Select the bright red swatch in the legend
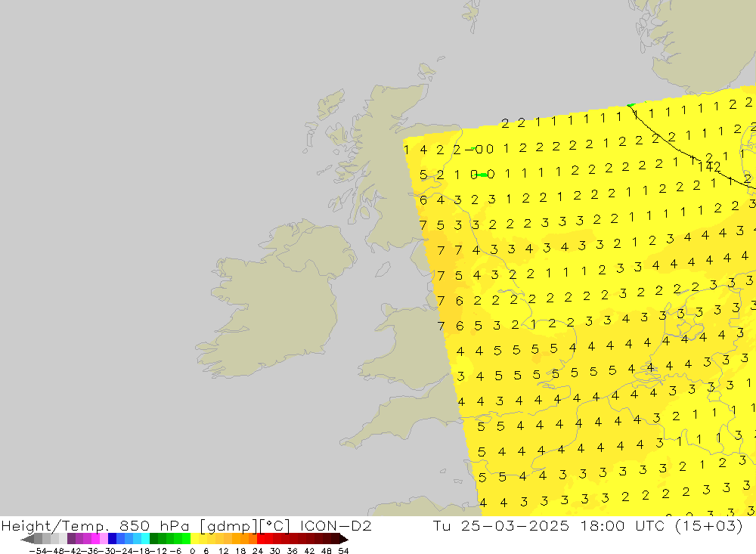 [261, 539]
